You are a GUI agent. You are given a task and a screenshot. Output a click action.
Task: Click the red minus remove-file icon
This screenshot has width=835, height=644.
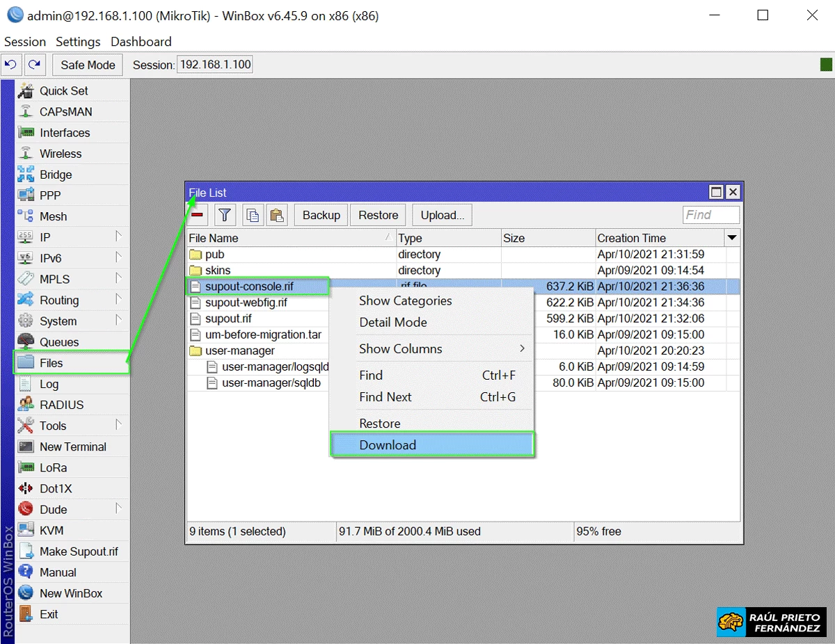(197, 215)
